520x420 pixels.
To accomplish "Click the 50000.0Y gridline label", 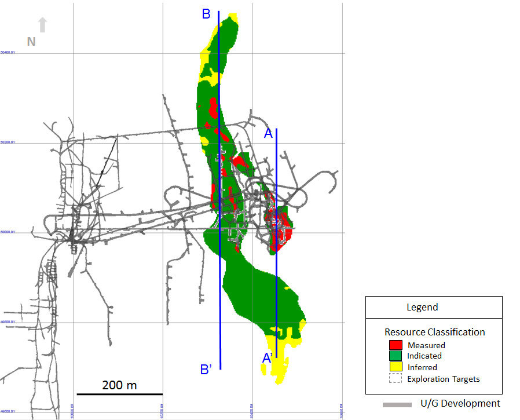I will 9,232.
